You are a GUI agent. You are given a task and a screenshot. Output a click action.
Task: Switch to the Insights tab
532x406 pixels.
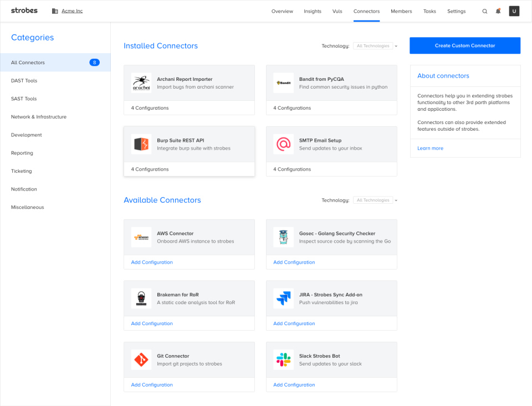pos(313,11)
